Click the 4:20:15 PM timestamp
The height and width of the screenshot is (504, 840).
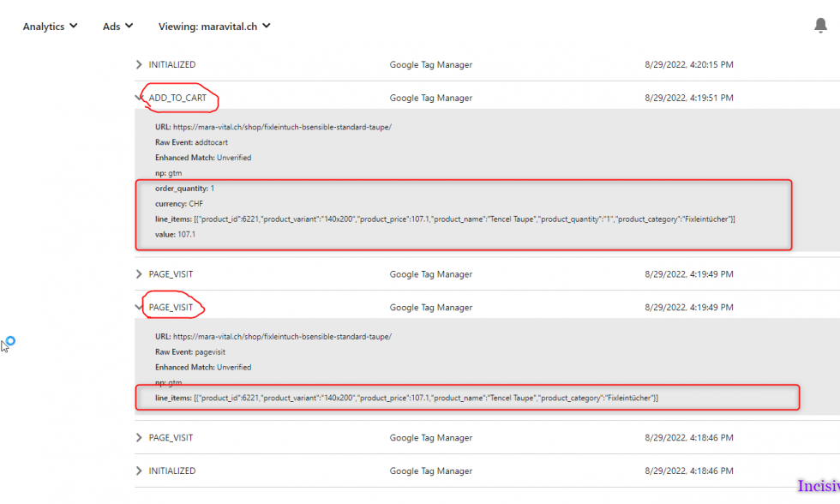(688, 65)
